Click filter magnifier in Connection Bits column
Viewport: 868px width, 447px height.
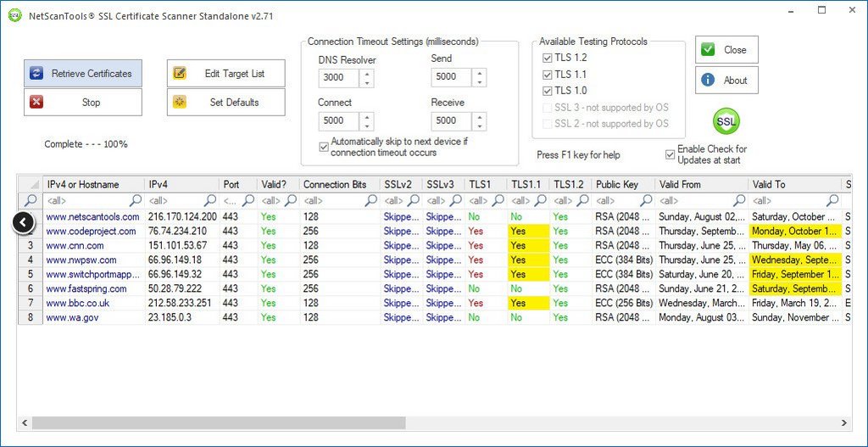371,200
